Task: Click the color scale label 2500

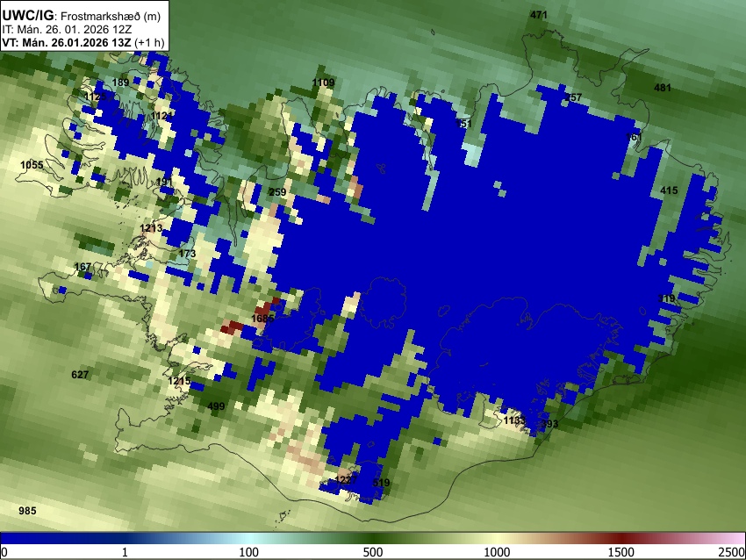Action: (732, 552)
